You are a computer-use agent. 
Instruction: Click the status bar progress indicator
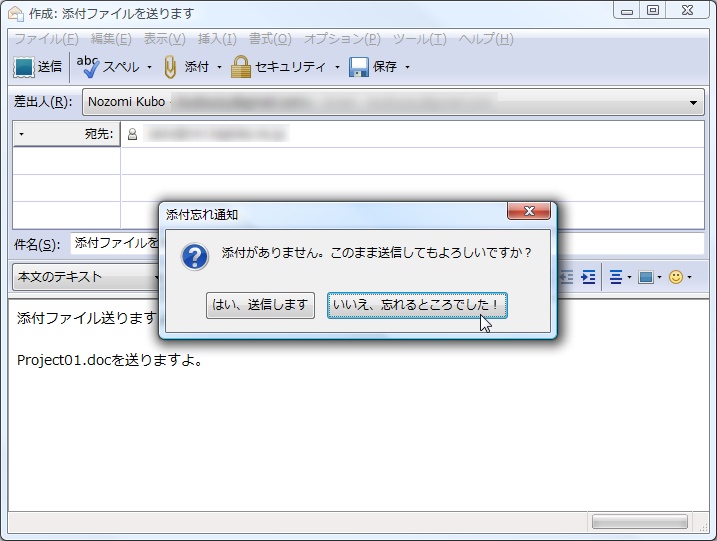click(640, 522)
